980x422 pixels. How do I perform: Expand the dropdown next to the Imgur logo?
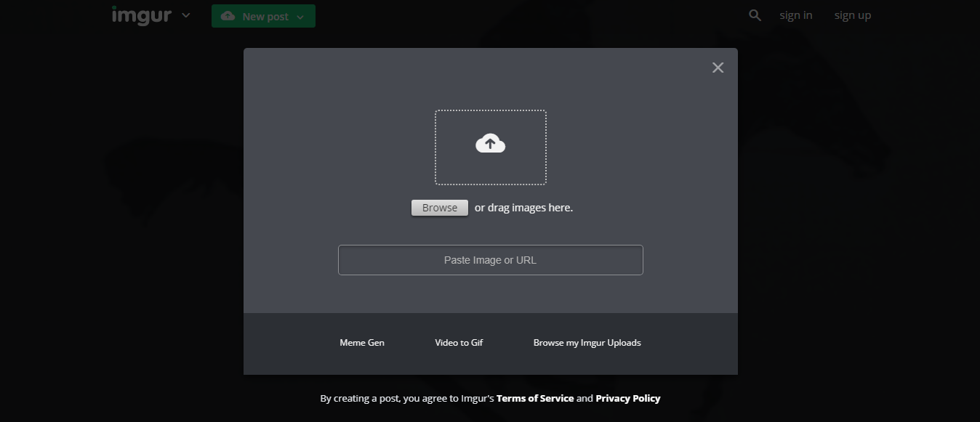point(185,15)
